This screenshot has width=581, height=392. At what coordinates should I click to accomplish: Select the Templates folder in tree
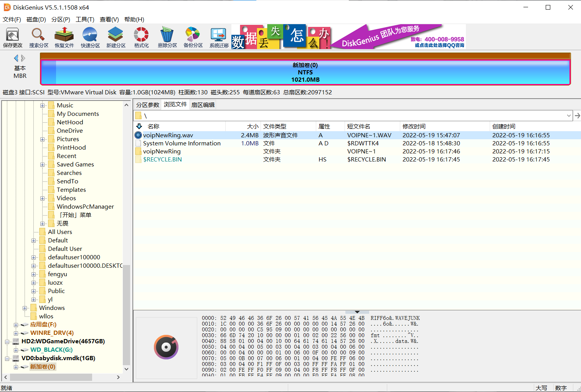pyautogui.click(x=71, y=190)
